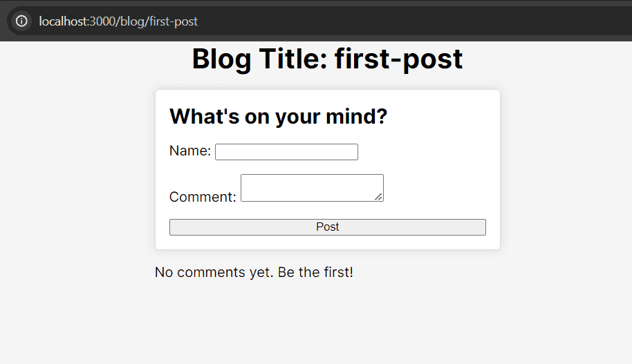Click the 'blog' segment of the URL
The height and width of the screenshot is (364, 632).
[x=133, y=21]
